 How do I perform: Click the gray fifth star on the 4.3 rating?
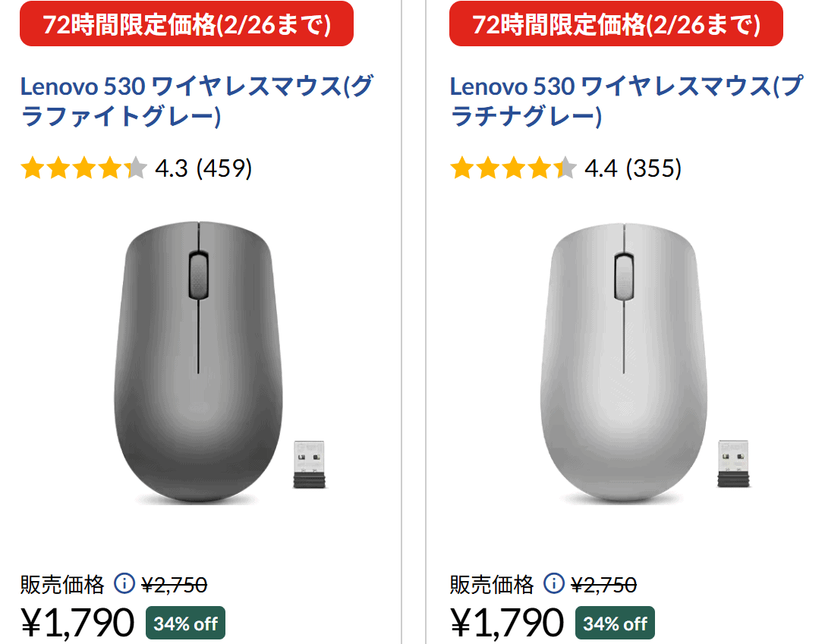(x=135, y=168)
